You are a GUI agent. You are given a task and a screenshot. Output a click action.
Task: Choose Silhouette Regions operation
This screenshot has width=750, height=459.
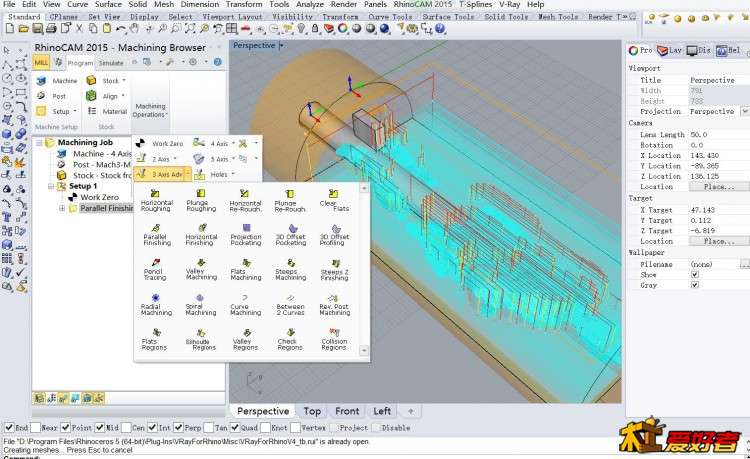tap(200, 339)
